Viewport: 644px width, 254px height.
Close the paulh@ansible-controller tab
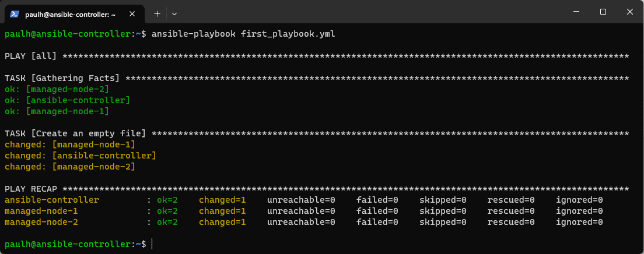pyautogui.click(x=132, y=14)
